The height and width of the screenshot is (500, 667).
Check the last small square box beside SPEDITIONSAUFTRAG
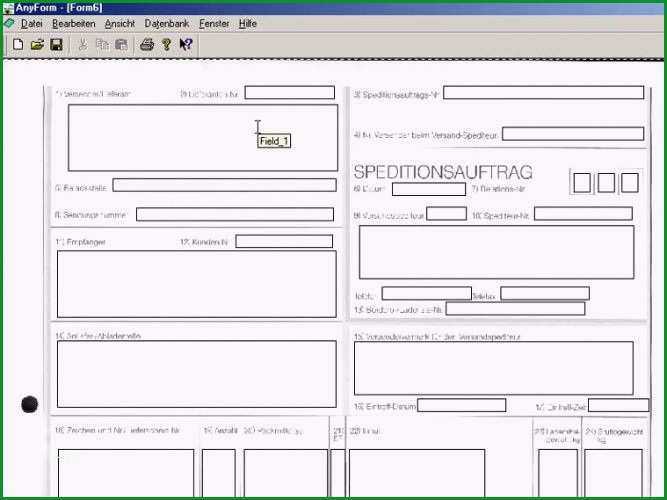630,183
